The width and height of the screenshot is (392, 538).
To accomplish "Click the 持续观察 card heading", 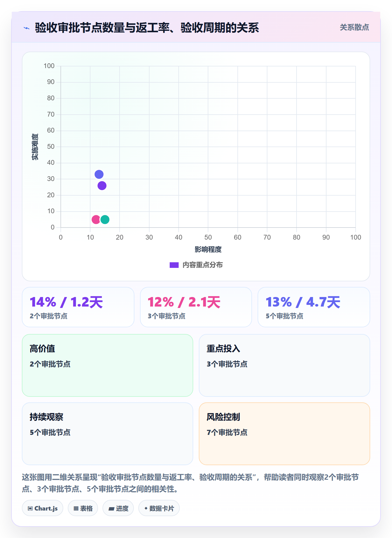I will [x=46, y=417].
